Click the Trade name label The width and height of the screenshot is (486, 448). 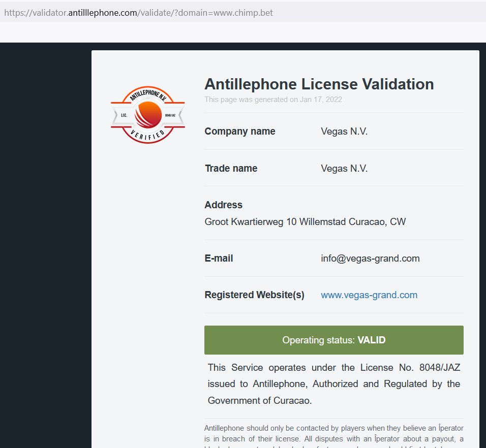[x=231, y=168]
